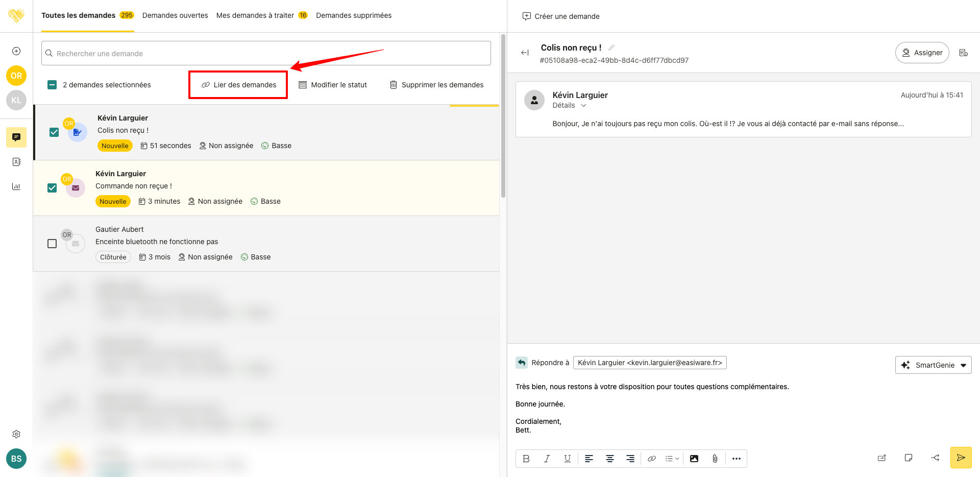The height and width of the screenshot is (477, 980).
Task: Open the statistics chart icon in sidebar
Action: click(16, 186)
